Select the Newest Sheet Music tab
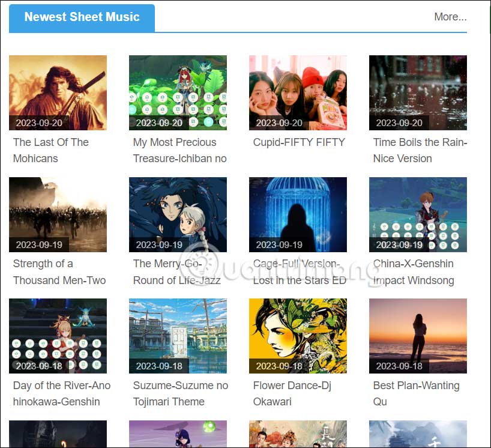This screenshot has width=491, height=448. point(81,17)
